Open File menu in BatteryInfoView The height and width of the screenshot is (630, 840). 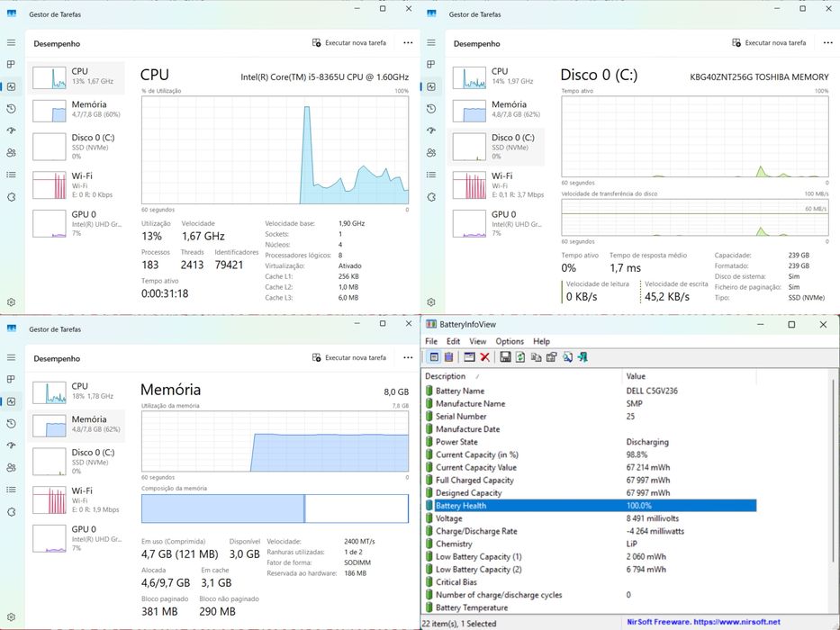click(x=431, y=341)
